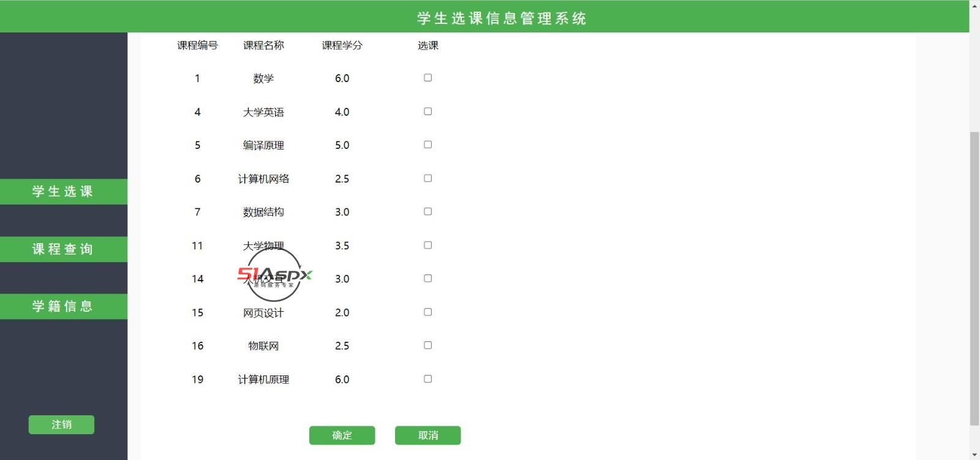
Task: Click the 注销 logout button
Action: click(61, 424)
